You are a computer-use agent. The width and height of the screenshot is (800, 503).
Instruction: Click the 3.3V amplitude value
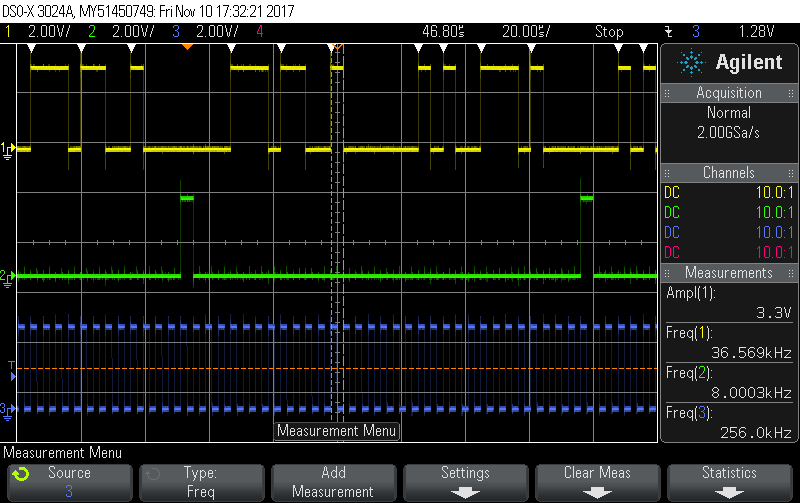tap(773, 312)
